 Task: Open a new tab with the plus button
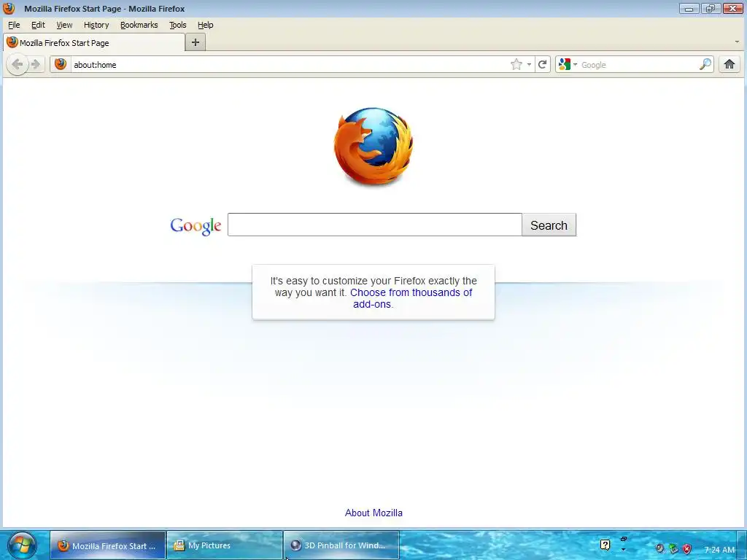(x=196, y=42)
